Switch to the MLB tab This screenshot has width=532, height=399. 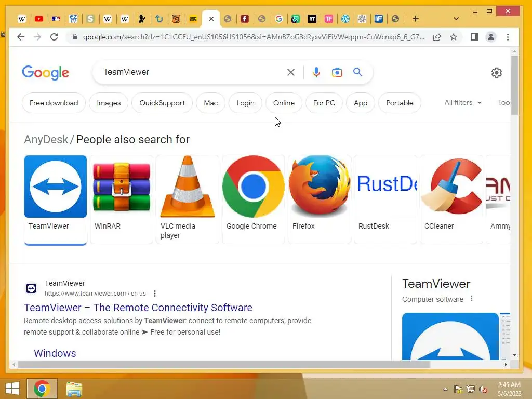click(x=56, y=19)
